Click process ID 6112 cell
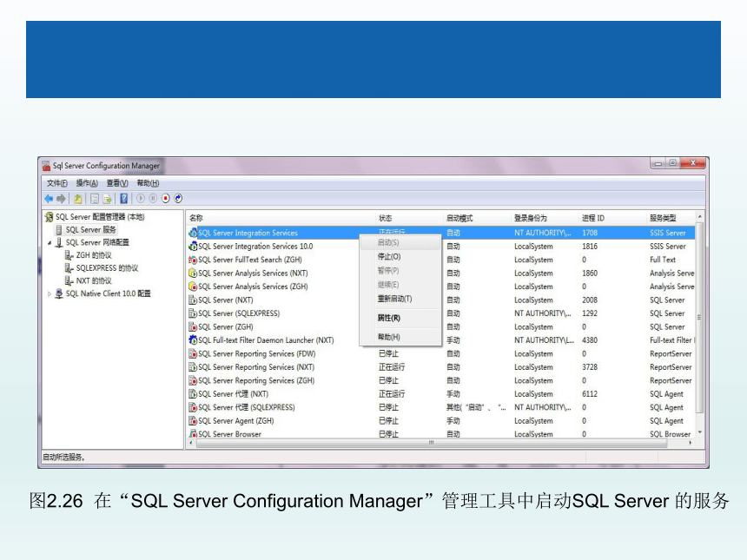The image size is (747, 560). tap(590, 394)
